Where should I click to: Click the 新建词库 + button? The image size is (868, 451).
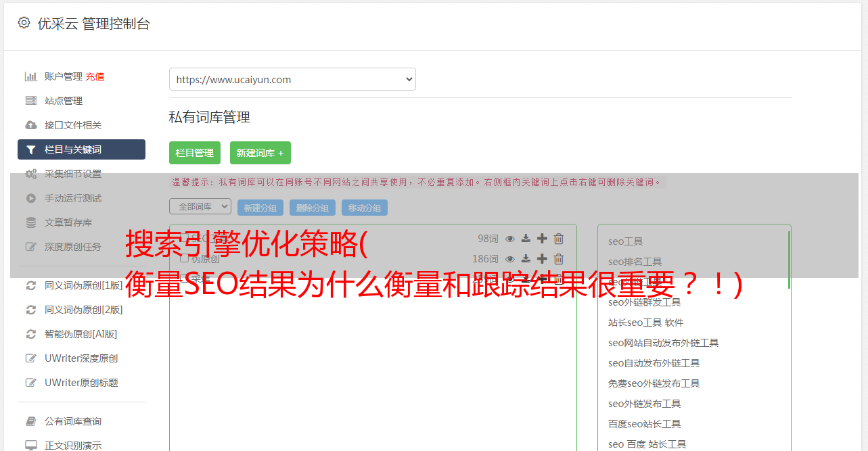[x=260, y=153]
